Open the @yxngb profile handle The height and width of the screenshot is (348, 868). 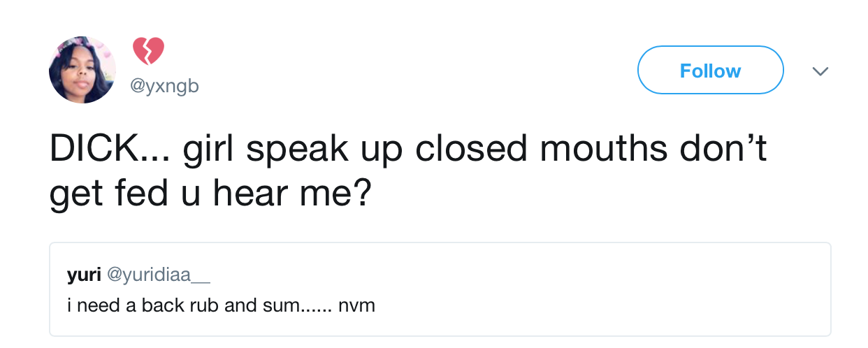coord(165,87)
